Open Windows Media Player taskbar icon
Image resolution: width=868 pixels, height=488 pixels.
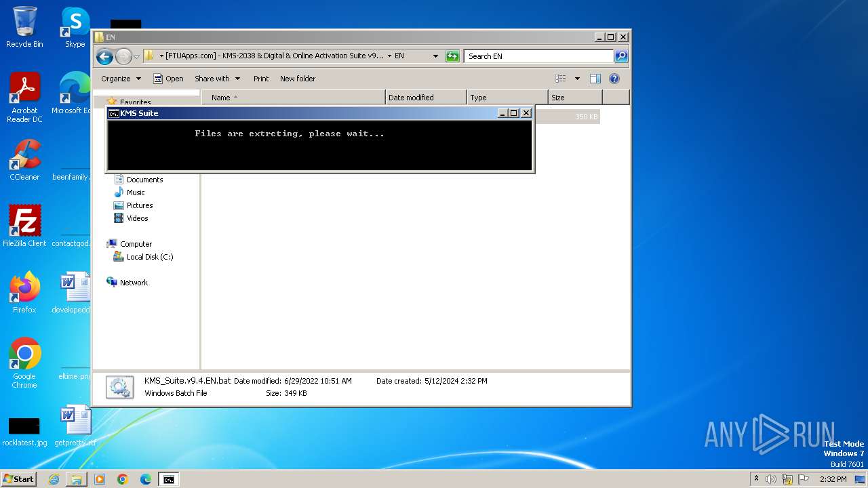pyautogui.click(x=100, y=479)
